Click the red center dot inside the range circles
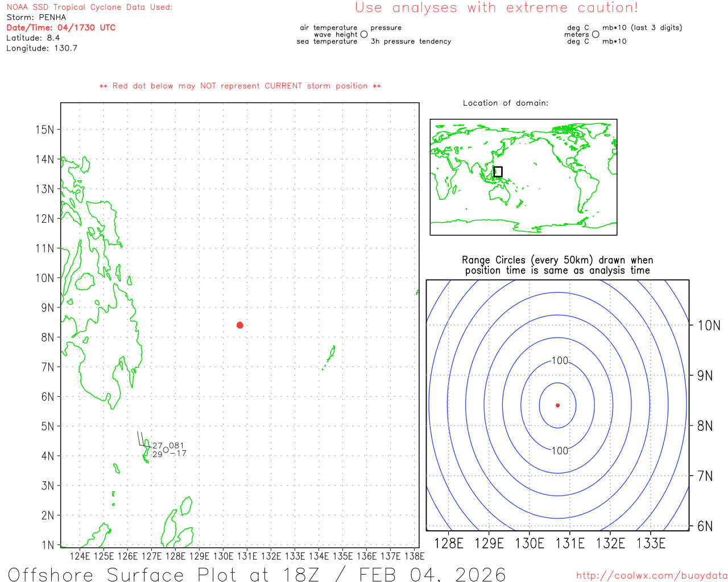 tap(557, 405)
